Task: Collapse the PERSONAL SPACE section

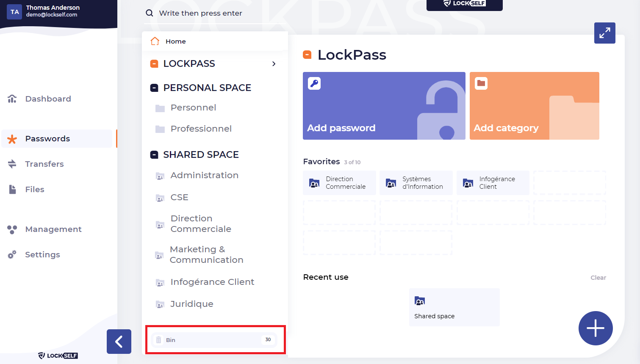Action: coord(154,88)
